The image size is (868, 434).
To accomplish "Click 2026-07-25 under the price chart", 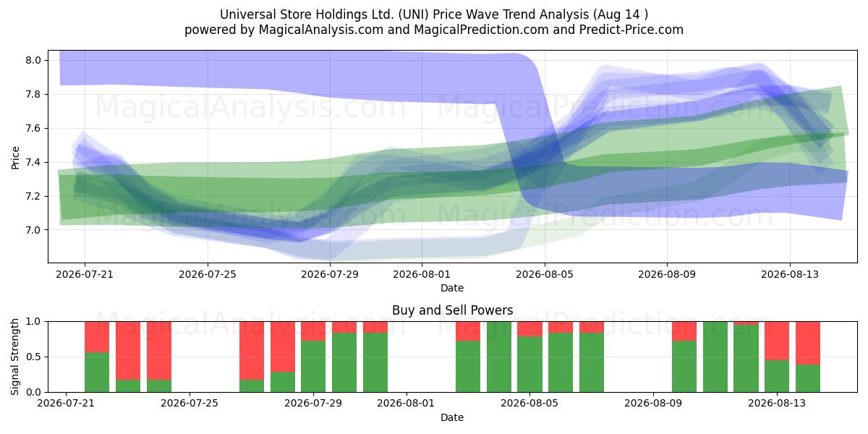I will (x=208, y=274).
